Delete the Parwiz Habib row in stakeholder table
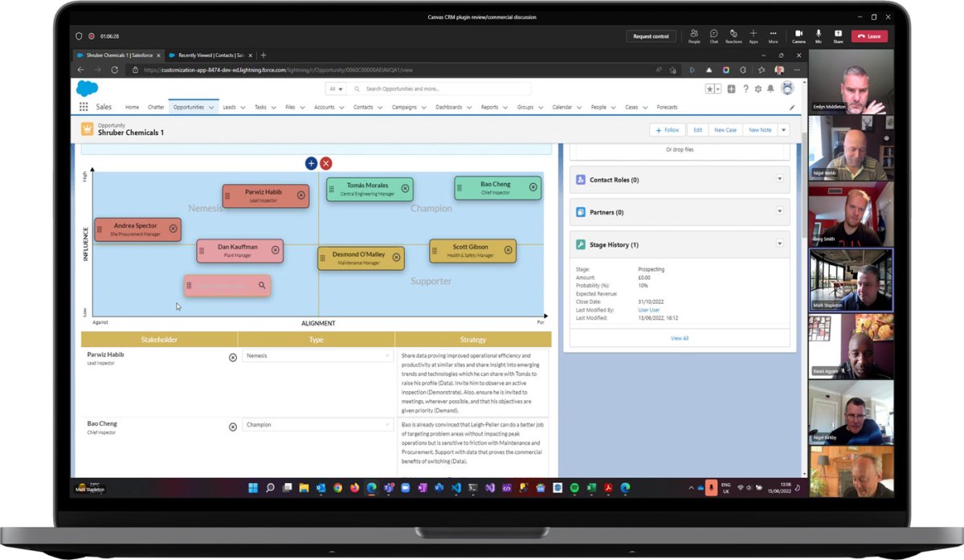Image resolution: width=964 pixels, height=560 pixels. [233, 358]
